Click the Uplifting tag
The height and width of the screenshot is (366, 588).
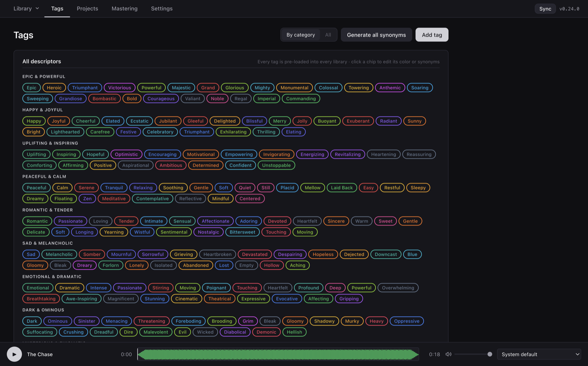point(36,154)
